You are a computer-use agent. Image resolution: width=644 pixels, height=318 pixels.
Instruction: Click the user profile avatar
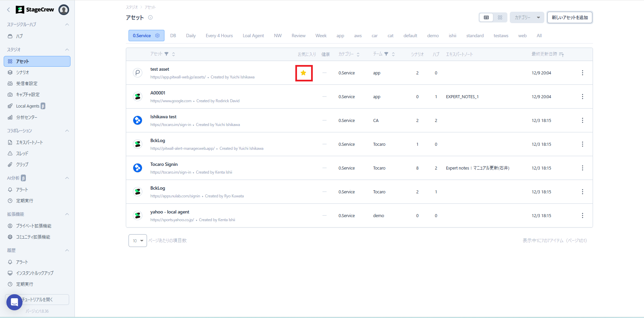point(64,10)
